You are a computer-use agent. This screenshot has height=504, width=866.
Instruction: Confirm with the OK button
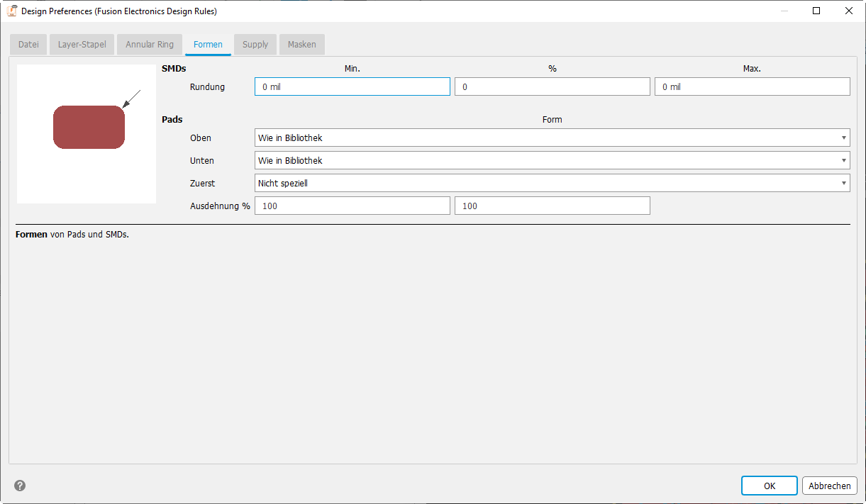pyautogui.click(x=770, y=486)
